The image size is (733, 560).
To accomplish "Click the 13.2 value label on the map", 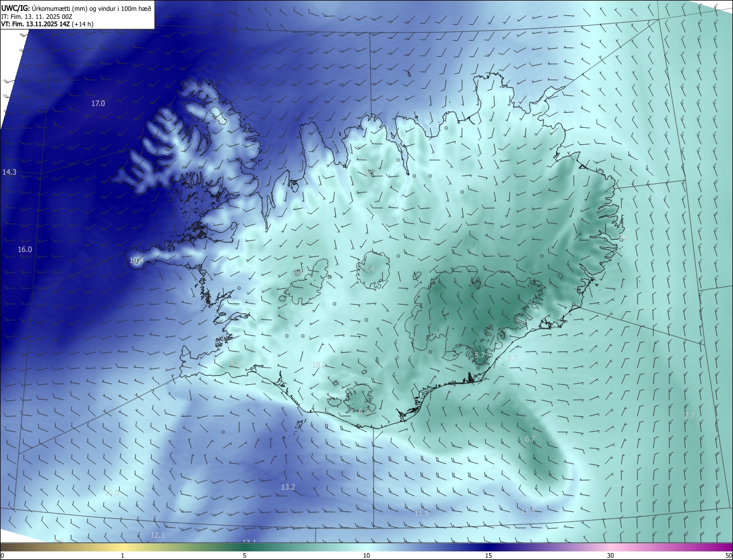I will point(288,487).
